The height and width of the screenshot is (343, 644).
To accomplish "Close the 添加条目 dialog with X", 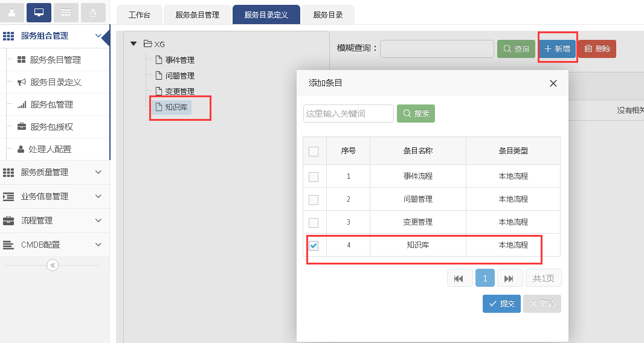I will pos(553,83).
